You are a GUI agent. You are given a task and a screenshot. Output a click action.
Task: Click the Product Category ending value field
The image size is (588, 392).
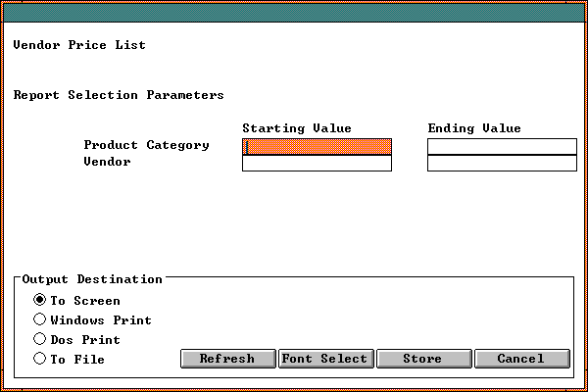502,146
